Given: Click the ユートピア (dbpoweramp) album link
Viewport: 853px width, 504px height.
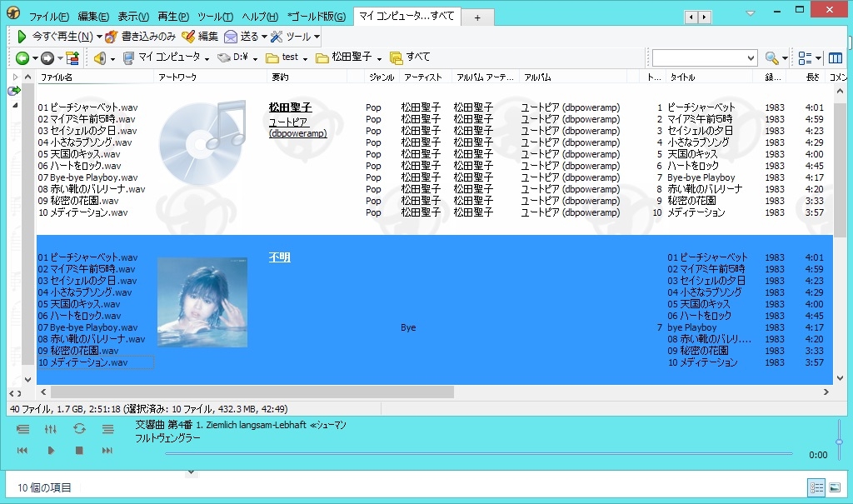Looking at the screenshot, I should click(x=297, y=128).
